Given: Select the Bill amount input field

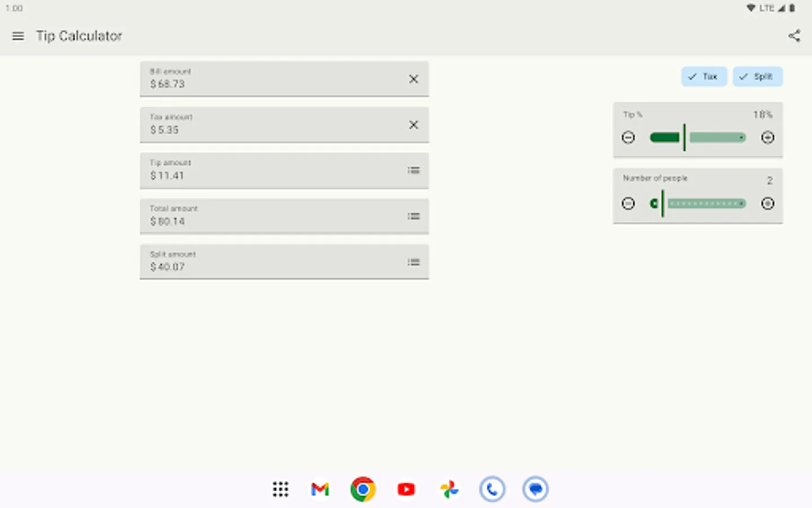Looking at the screenshot, I should [x=254, y=84].
